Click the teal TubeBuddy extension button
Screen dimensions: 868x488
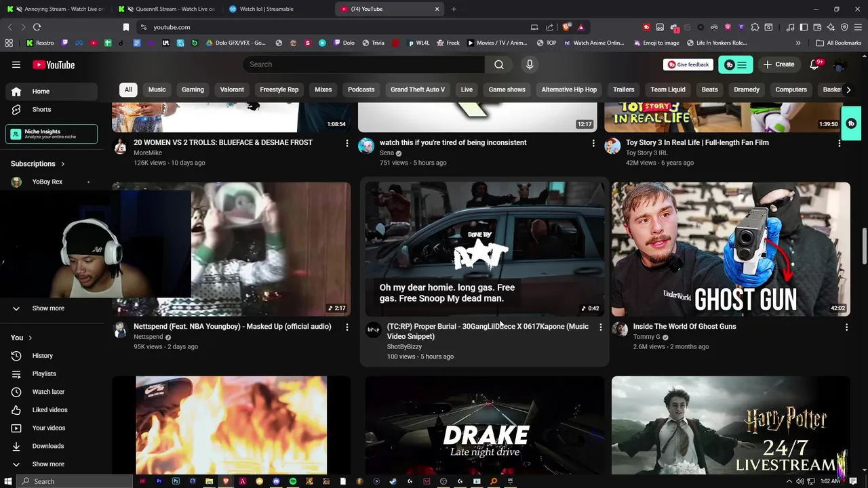coord(736,64)
